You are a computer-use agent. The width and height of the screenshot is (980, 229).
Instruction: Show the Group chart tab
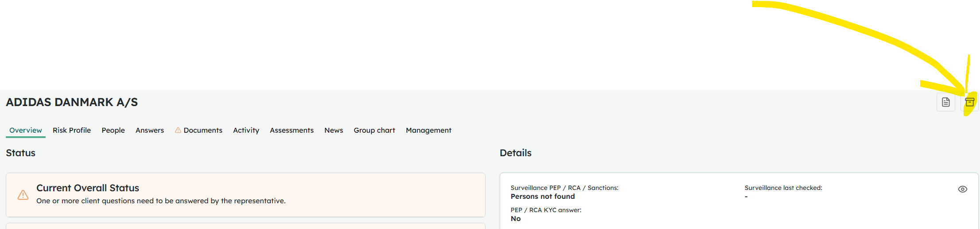click(x=374, y=130)
